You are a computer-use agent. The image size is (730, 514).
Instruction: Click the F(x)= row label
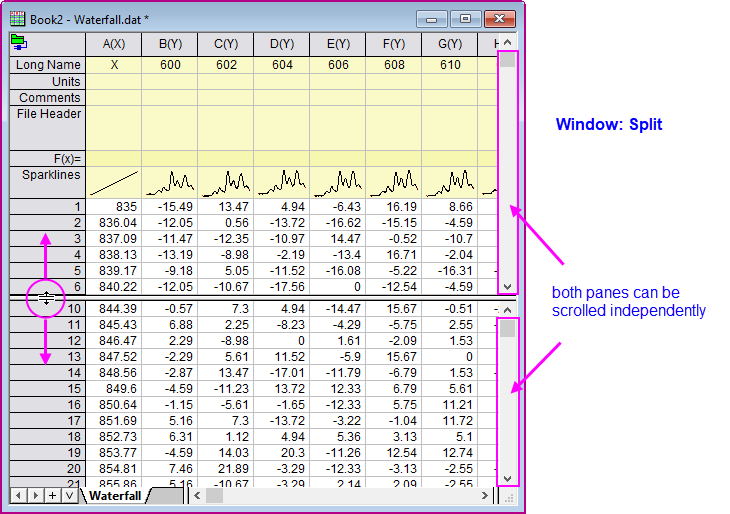click(66, 158)
